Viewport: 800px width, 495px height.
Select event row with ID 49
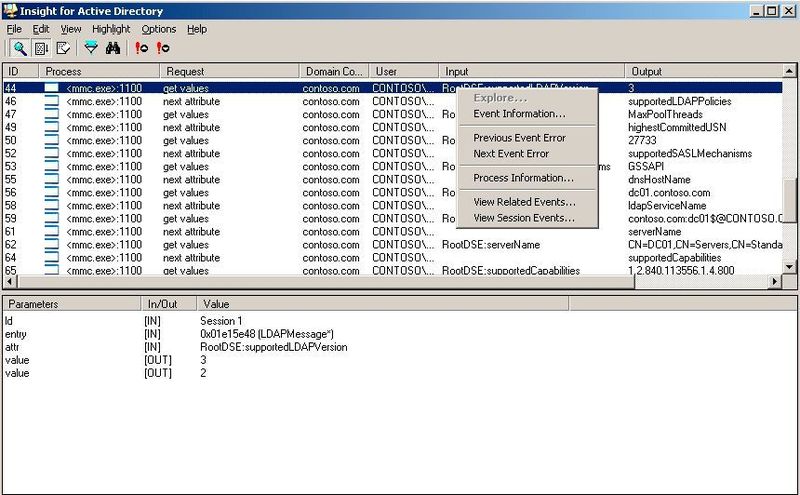point(393,128)
